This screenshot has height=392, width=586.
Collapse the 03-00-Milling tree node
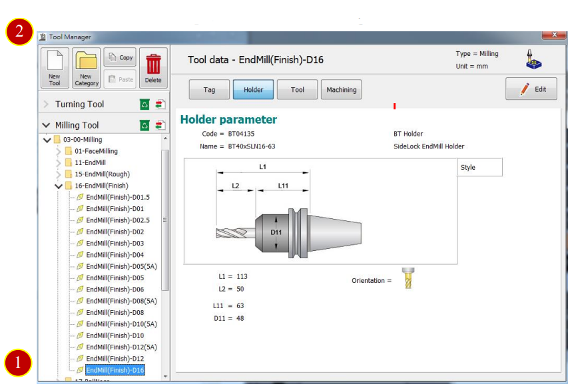(x=47, y=140)
